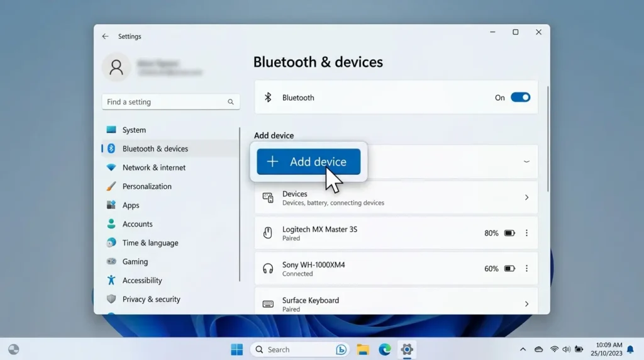
Task: Click the battery tray icon
Action: [579, 349]
